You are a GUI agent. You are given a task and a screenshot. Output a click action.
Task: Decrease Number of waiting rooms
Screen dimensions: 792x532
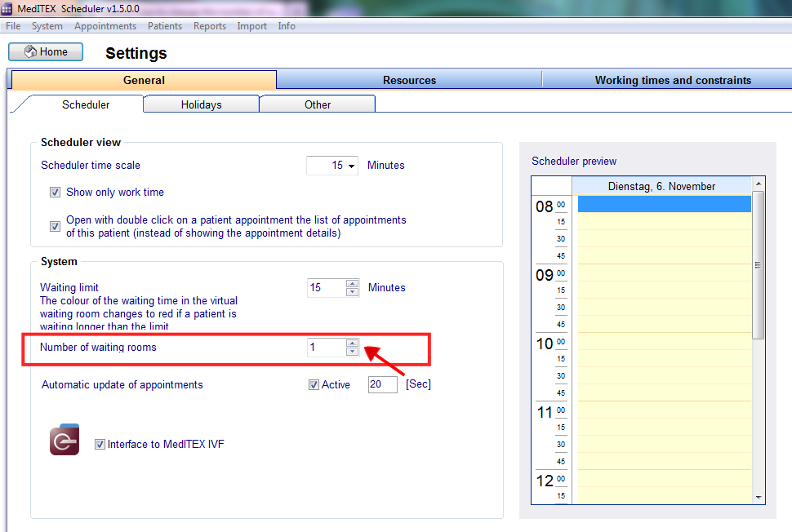click(353, 352)
